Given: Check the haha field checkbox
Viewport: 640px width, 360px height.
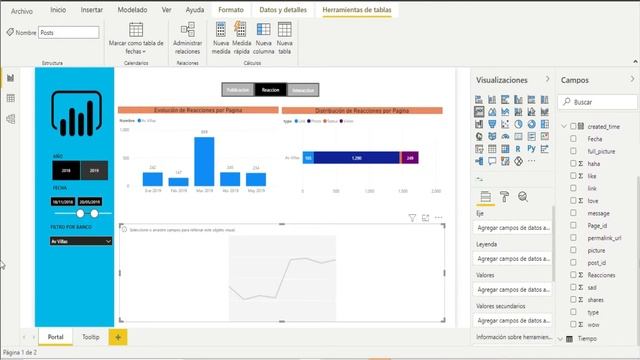Looking at the screenshot, I should pos(573,163).
